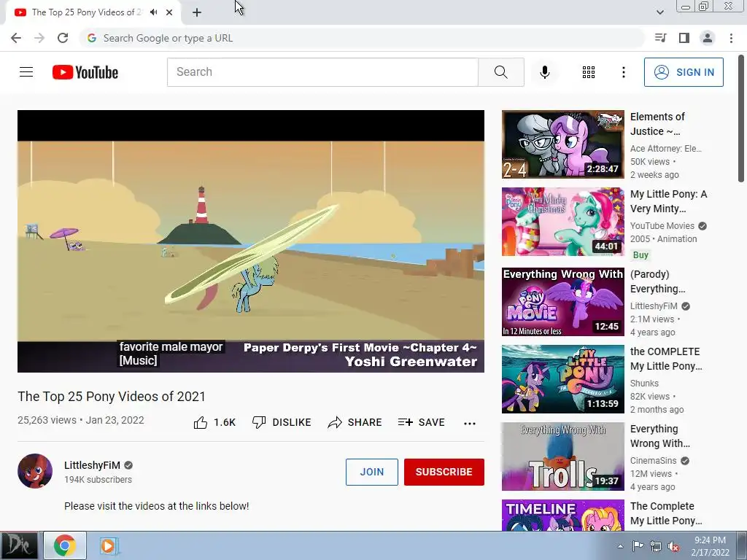747x560 pixels.
Task: Click the LittleshyFiM channel avatar
Action: coord(35,471)
